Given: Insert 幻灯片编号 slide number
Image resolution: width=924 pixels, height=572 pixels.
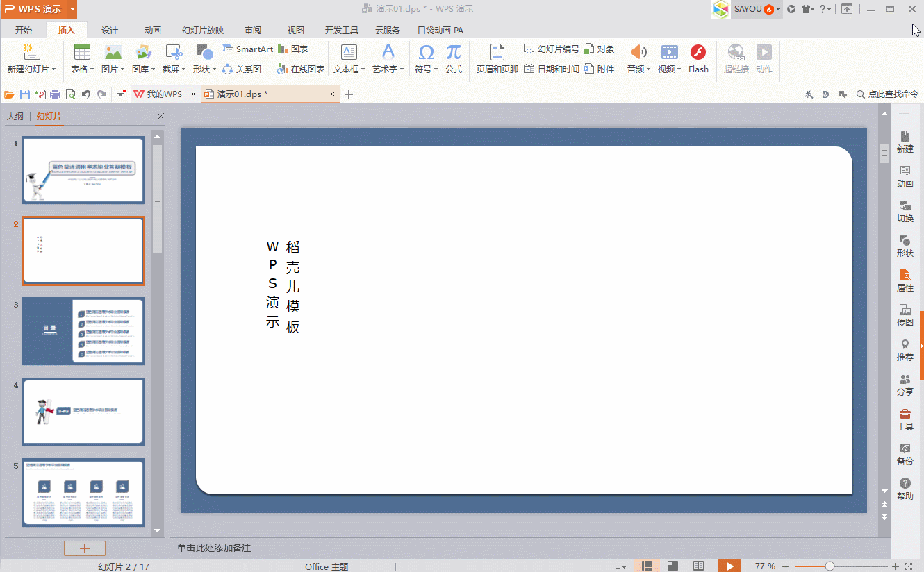Looking at the screenshot, I should pos(551,49).
